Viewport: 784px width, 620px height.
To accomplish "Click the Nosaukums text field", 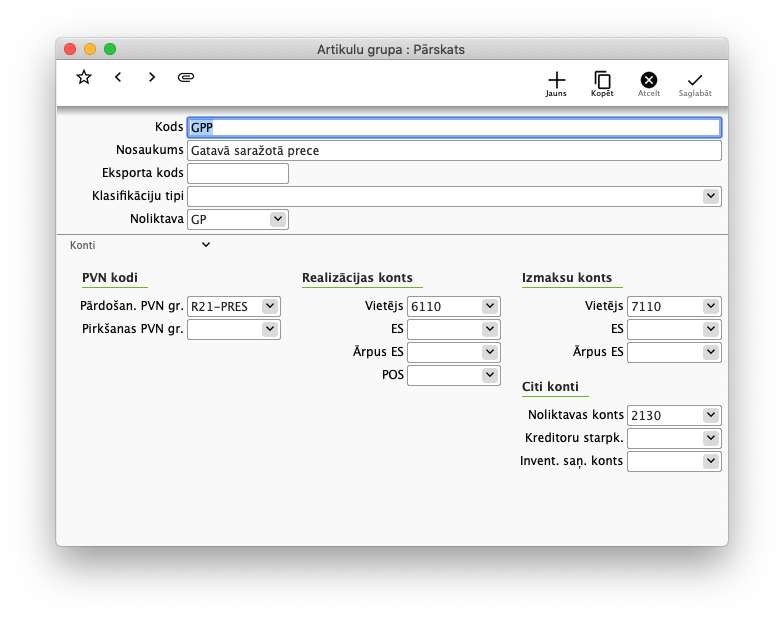I will 454,150.
